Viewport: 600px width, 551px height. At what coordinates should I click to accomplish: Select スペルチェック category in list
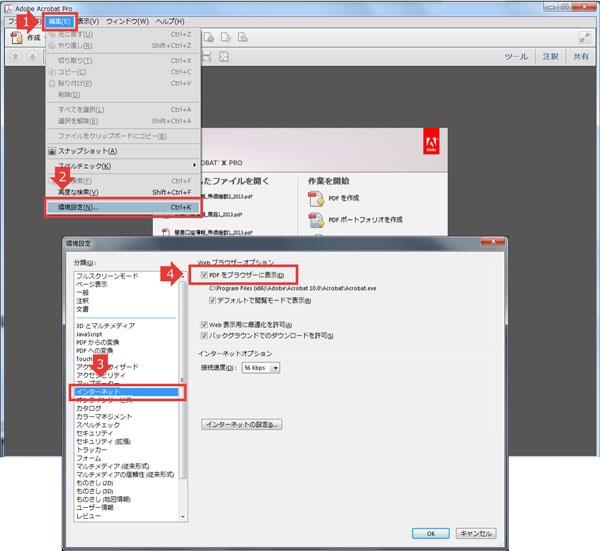pyautogui.click(x=98, y=425)
